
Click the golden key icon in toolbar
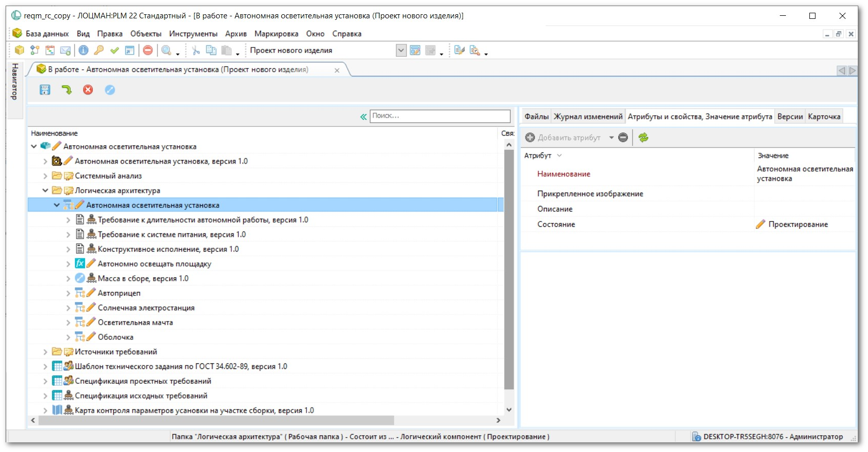(x=99, y=50)
